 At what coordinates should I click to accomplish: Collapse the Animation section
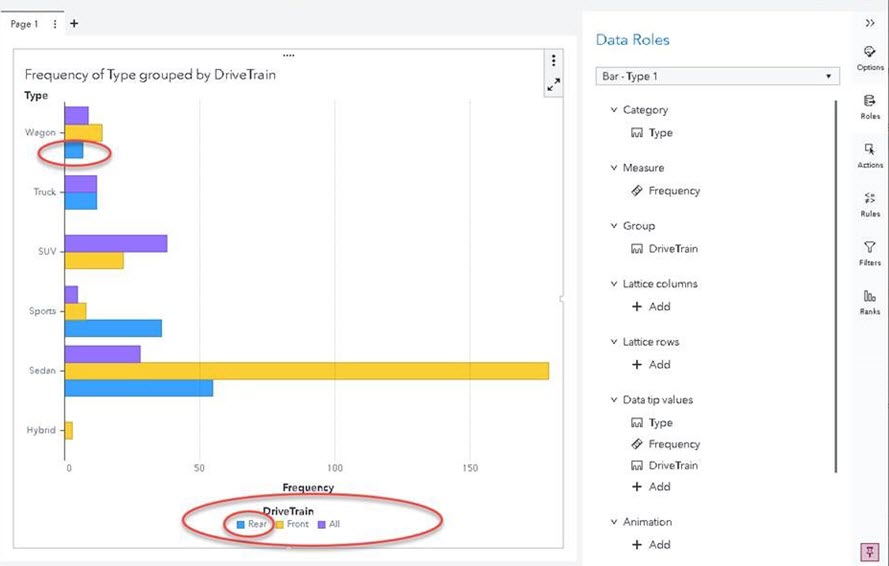613,521
